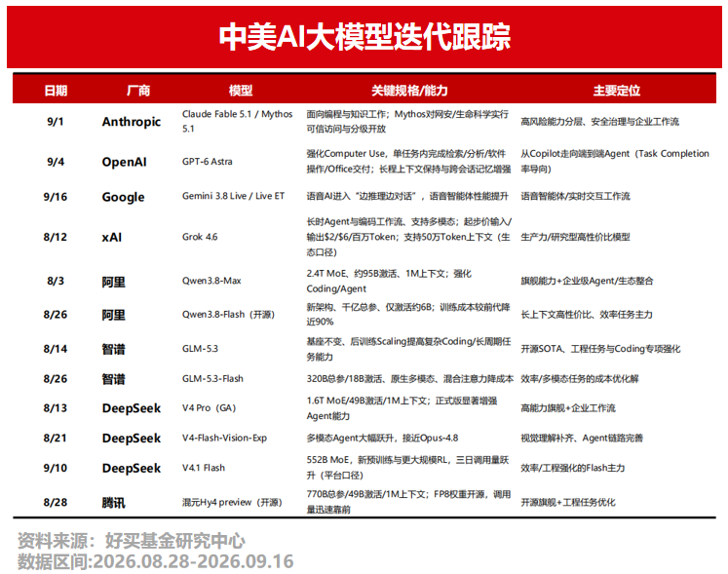
Task: Click the 长上下文高性价比、效率任务主力 text
Action: click(x=587, y=315)
